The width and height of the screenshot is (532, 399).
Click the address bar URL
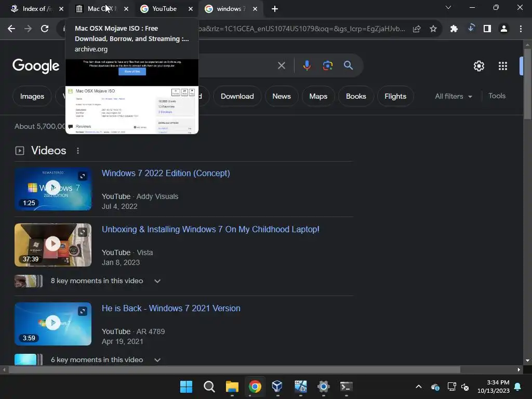(x=302, y=29)
